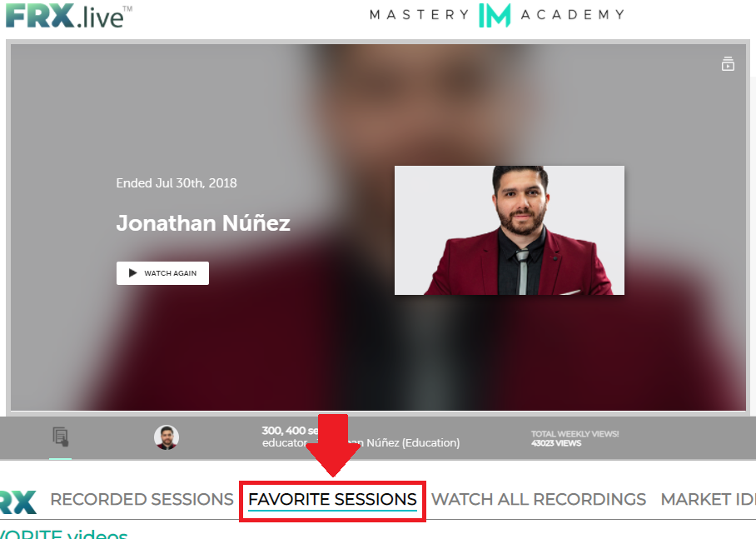Click the Ended Jul 30th, 2018 label

click(177, 183)
